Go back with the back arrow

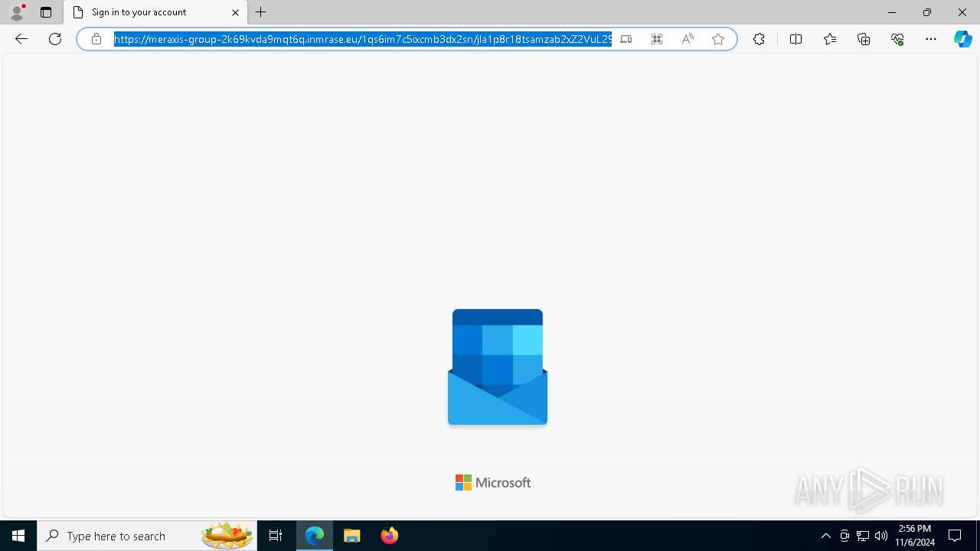[x=21, y=39]
